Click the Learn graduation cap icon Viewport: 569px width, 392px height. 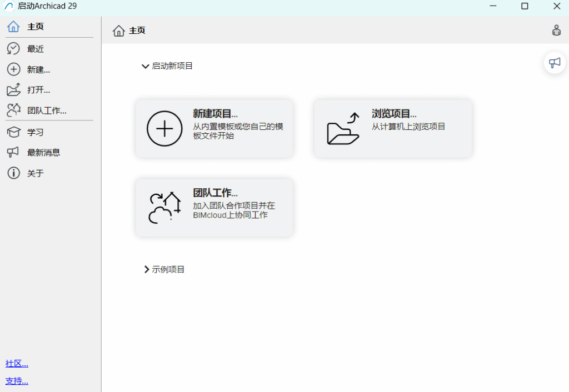pyautogui.click(x=13, y=132)
